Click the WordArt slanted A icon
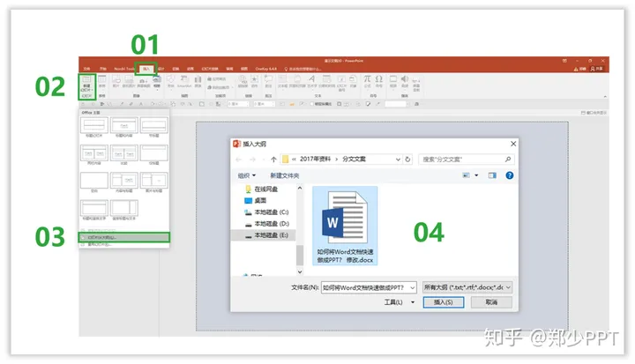The width and height of the screenshot is (635, 364). [x=311, y=81]
